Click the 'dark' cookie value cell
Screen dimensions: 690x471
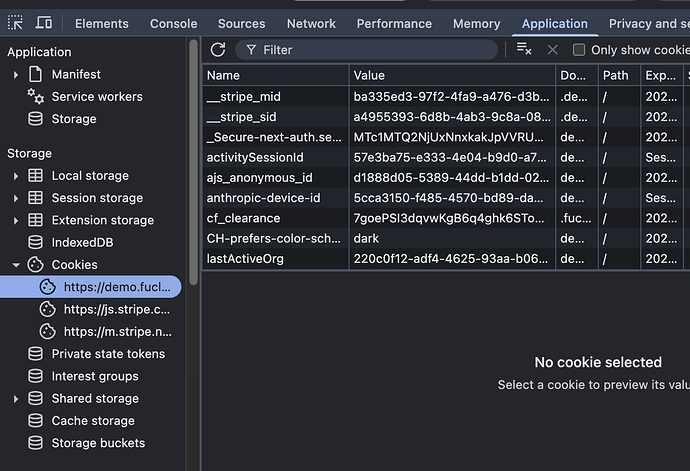tap(452, 238)
